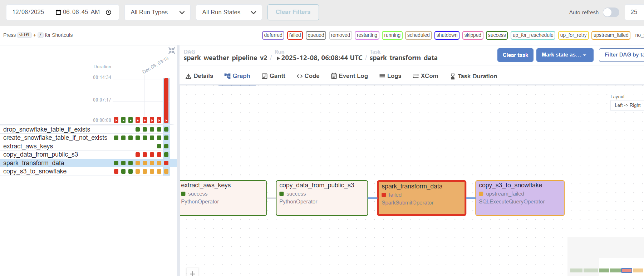Click the failed spark_transform_data graph node

point(422,198)
